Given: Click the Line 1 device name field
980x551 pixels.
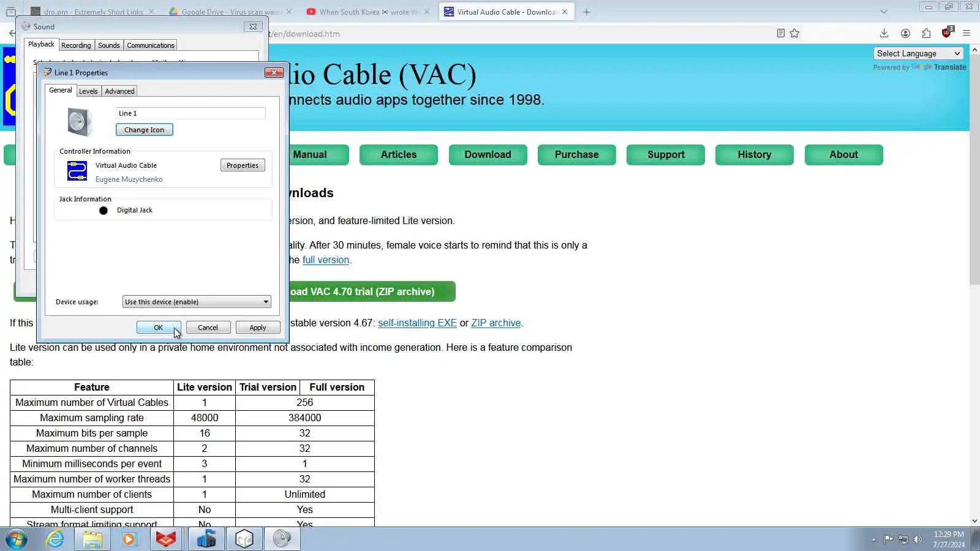Looking at the screenshot, I should tap(190, 113).
